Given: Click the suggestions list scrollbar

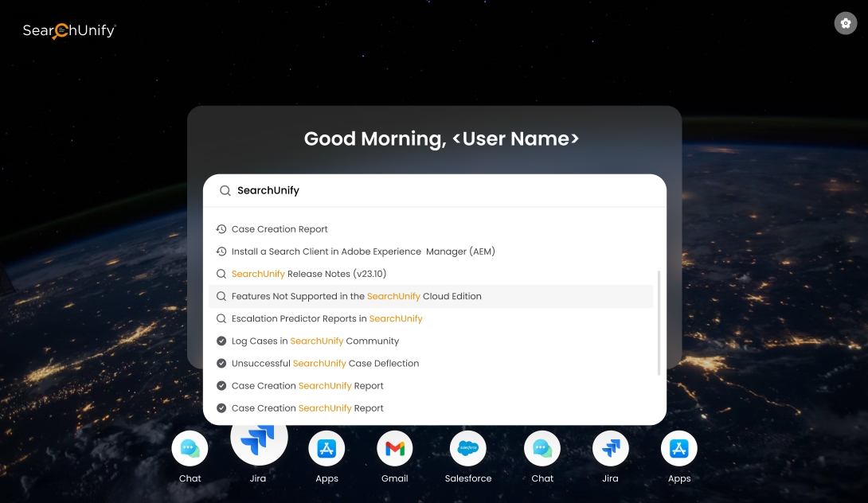Looking at the screenshot, I should pos(659,322).
